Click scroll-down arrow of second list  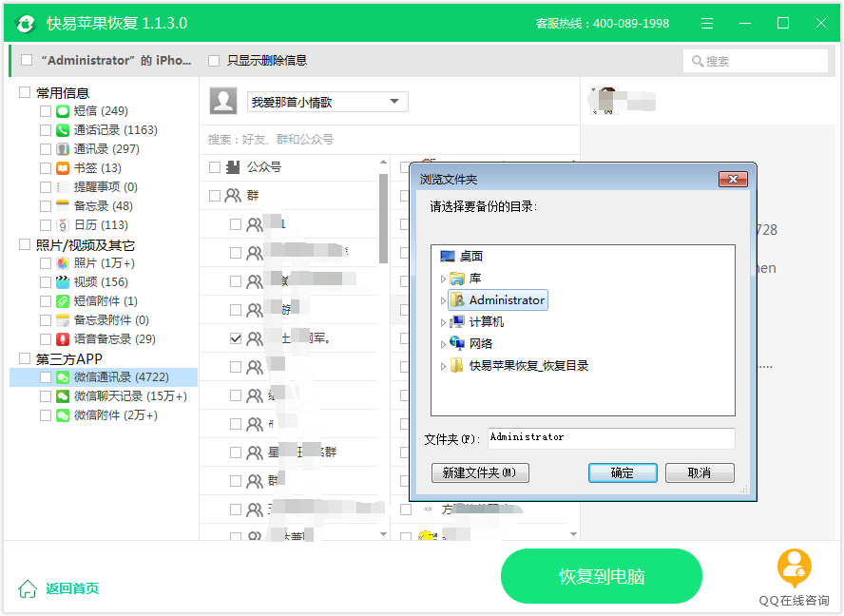coord(574,534)
